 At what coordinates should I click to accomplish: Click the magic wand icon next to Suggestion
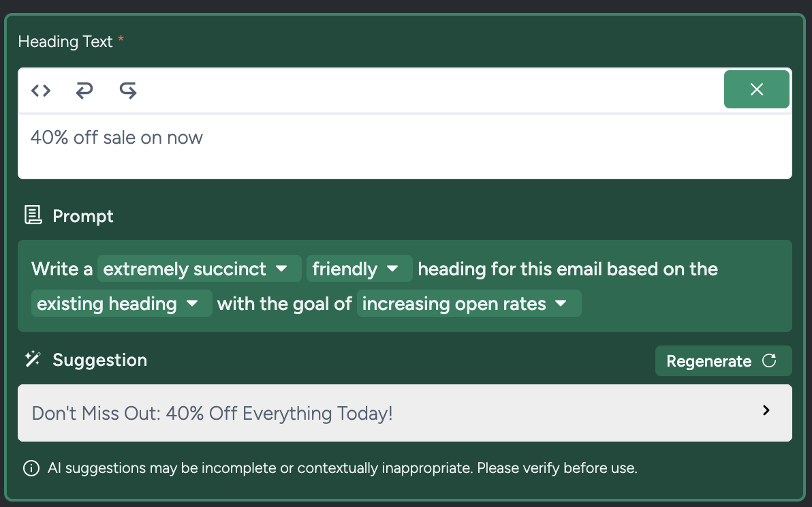coord(31,360)
